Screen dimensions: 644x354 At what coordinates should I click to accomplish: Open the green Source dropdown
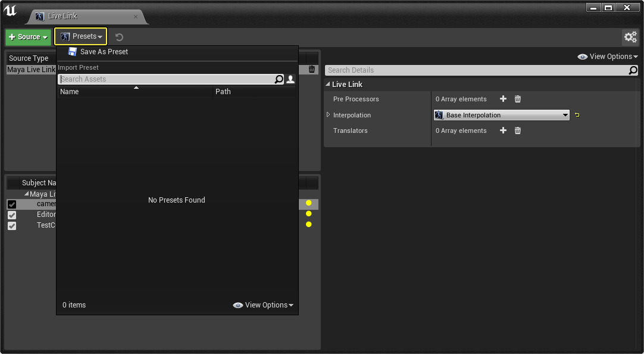tap(29, 37)
